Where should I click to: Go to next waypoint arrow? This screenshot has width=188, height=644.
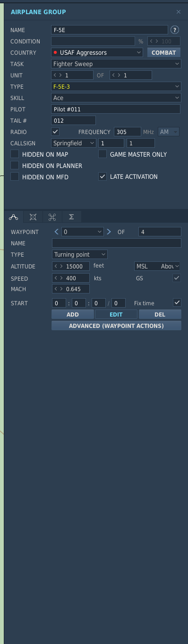pyautogui.click(x=109, y=232)
